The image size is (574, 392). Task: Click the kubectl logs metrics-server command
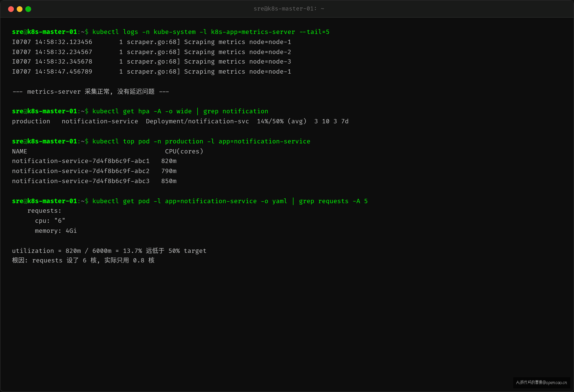[211, 32]
